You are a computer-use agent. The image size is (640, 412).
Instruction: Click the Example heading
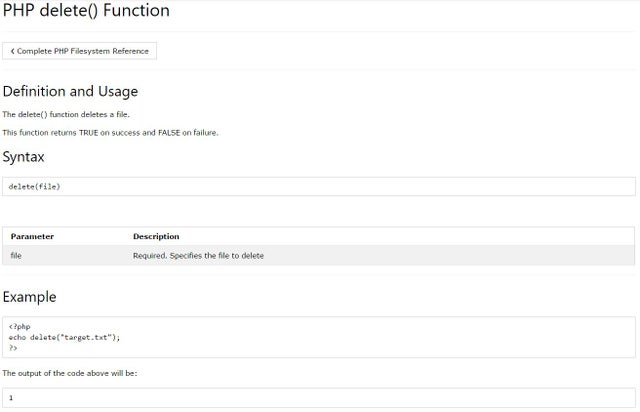29,297
